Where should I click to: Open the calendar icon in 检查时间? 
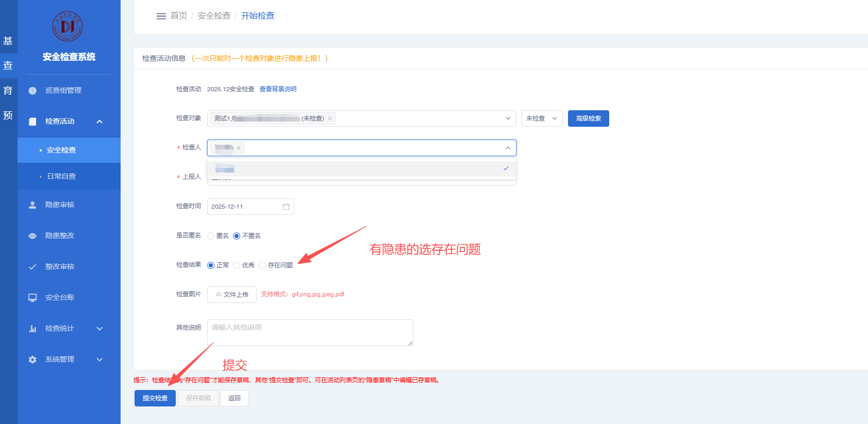point(286,207)
